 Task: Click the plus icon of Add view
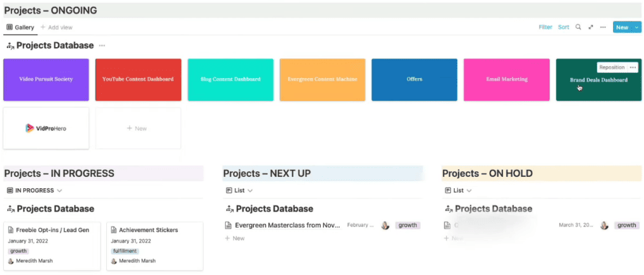[x=43, y=27]
